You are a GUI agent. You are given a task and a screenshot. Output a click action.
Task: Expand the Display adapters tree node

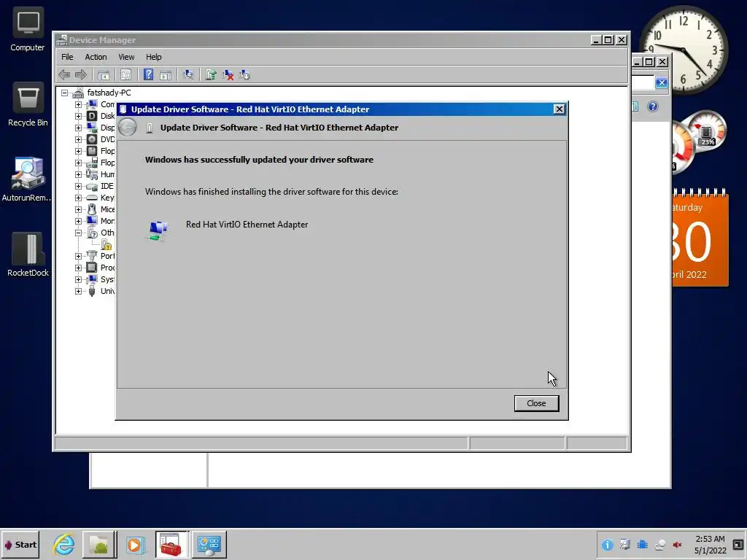tap(78, 128)
